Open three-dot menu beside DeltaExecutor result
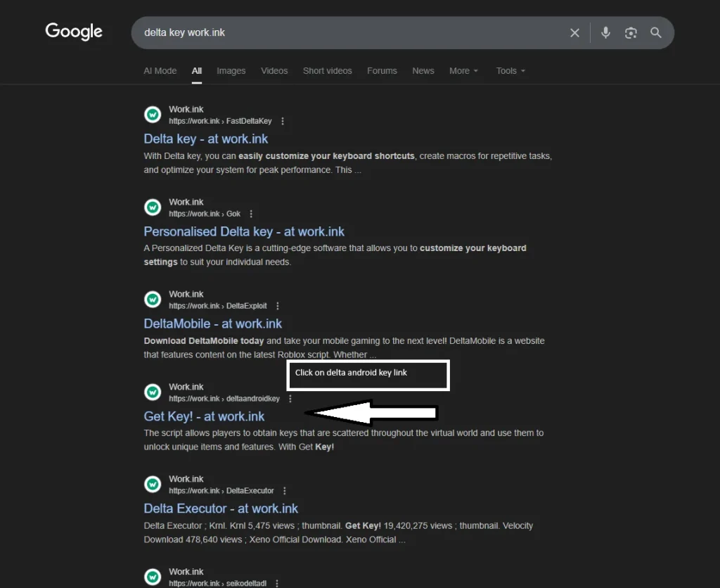Viewport: 720px width, 588px height. (285, 491)
